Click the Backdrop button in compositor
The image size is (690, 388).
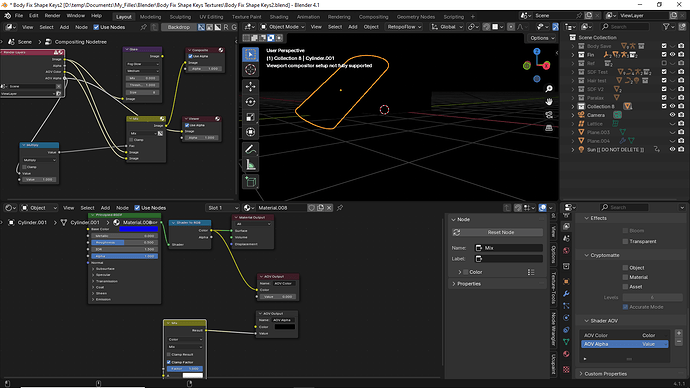pyautogui.click(x=179, y=27)
